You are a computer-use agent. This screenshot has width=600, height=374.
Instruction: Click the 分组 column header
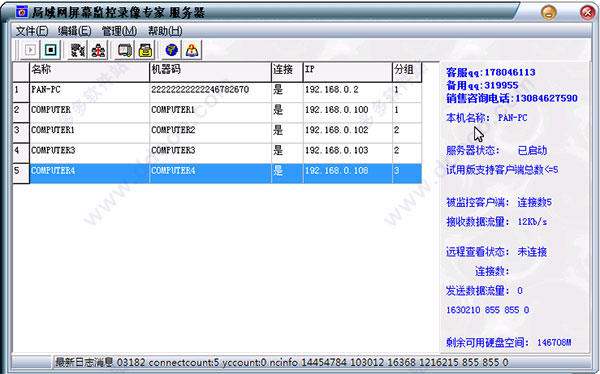click(407, 72)
